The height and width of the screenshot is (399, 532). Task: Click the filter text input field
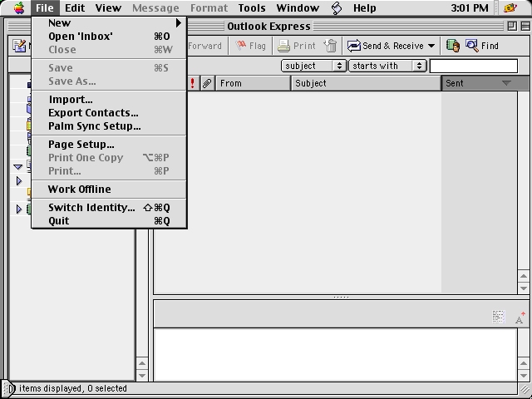(474, 66)
